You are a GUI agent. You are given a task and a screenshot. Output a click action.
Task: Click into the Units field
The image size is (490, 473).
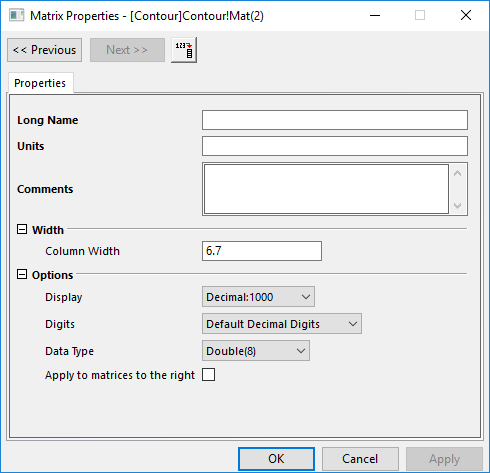335,146
